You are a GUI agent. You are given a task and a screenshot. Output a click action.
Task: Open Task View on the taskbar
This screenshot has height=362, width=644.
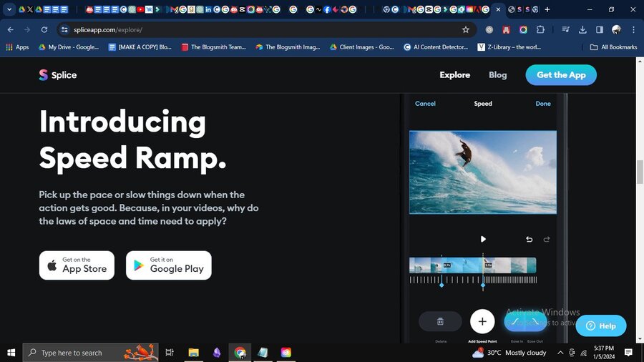pos(169,353)
